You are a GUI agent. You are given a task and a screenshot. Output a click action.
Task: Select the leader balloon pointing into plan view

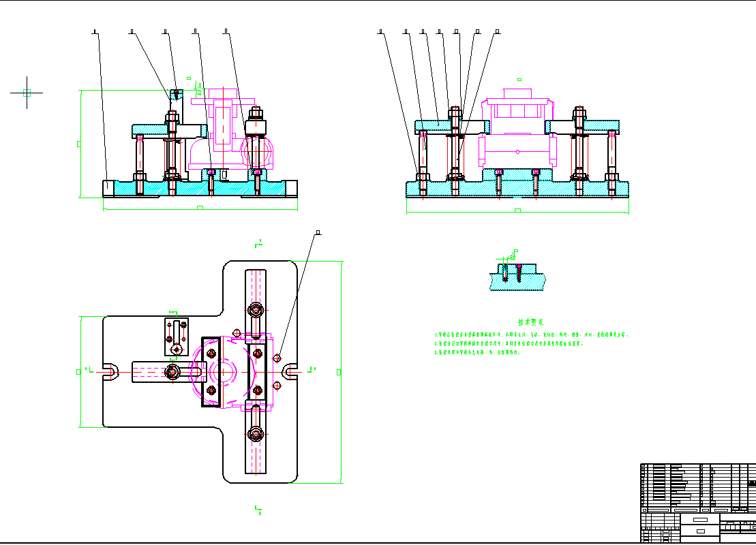[x=318, y=233]
